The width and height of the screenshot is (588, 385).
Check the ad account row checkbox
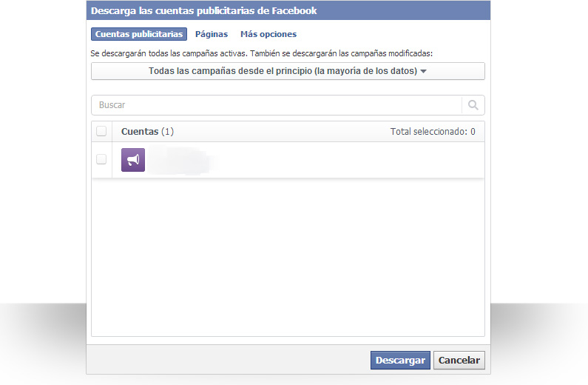click(x=101, y=159)
